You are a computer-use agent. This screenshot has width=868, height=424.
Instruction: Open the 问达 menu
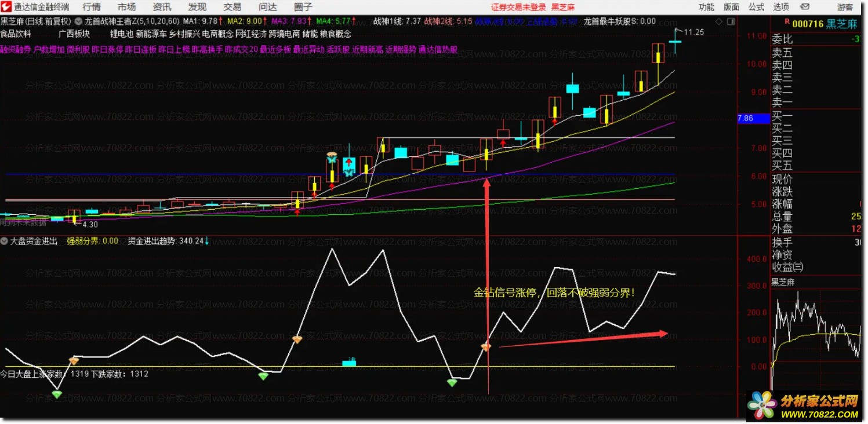pyautogui.click(x=268, y=7)
